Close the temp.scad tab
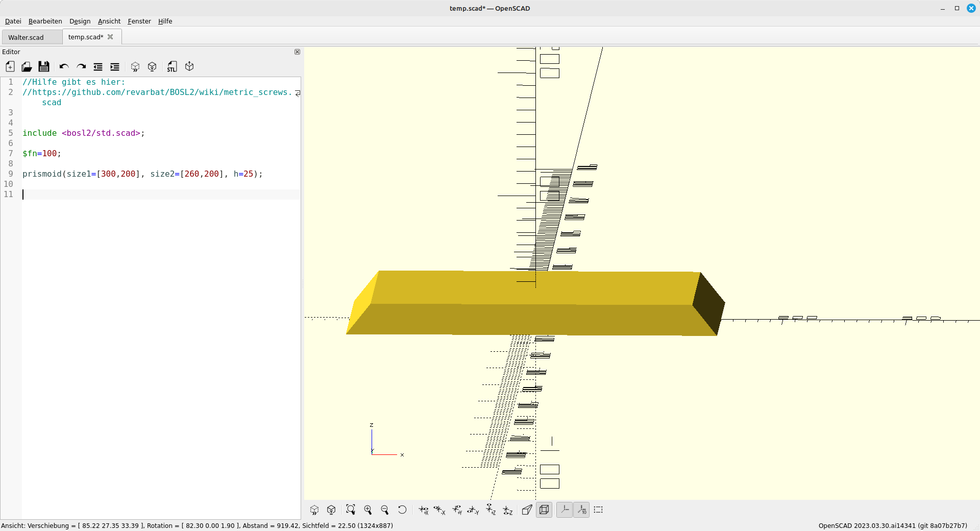 pyautogui.click(x=110, y=37)
